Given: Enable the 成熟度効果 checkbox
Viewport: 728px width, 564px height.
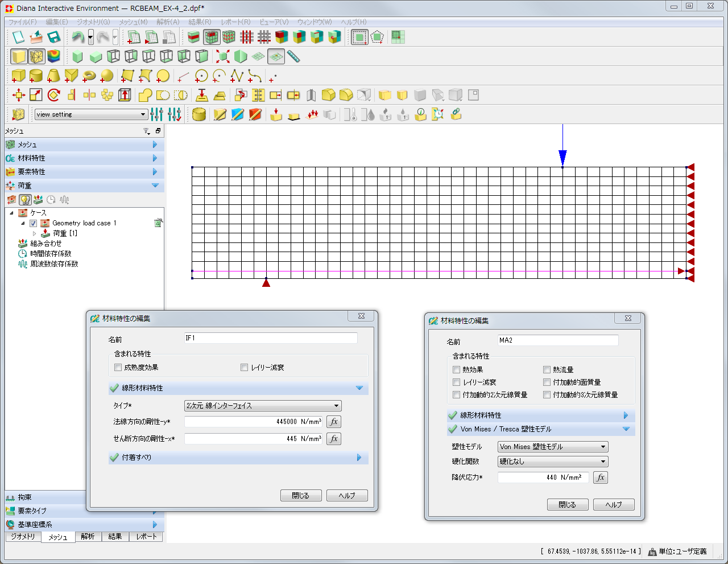Looking at the screenshot, I should [118, 368].
